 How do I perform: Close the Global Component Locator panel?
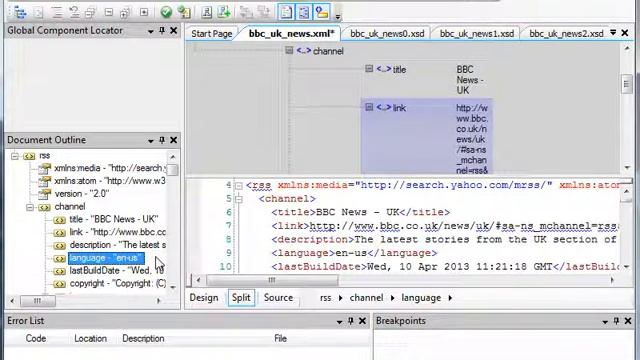click(x=173, y=31)
